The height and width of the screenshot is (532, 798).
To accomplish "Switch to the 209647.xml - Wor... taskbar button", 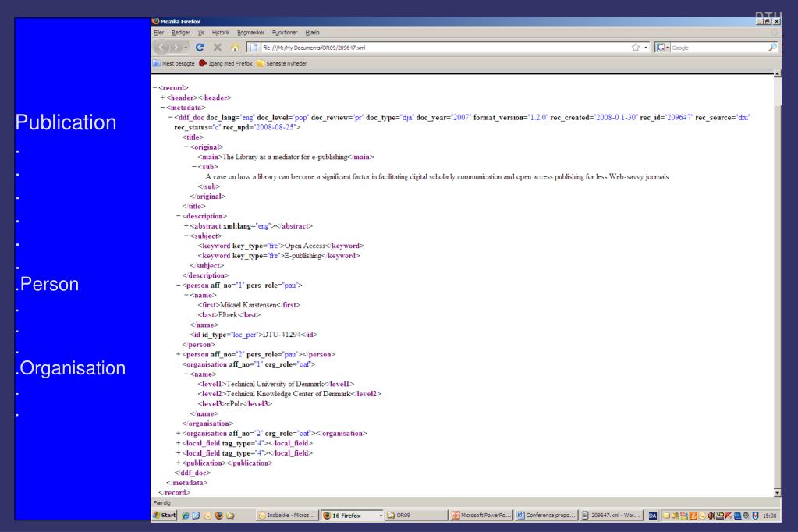I will pyautogui.click(x=612, y=515).
